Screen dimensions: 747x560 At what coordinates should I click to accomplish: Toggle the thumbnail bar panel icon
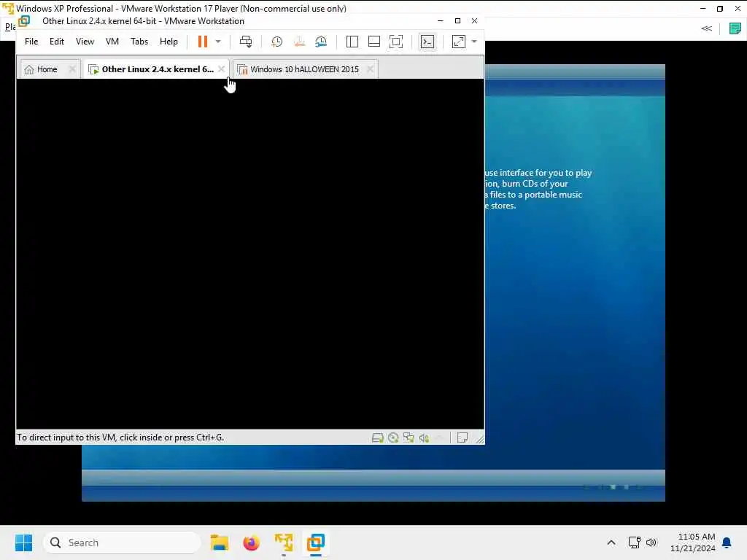tap(374, 42)
